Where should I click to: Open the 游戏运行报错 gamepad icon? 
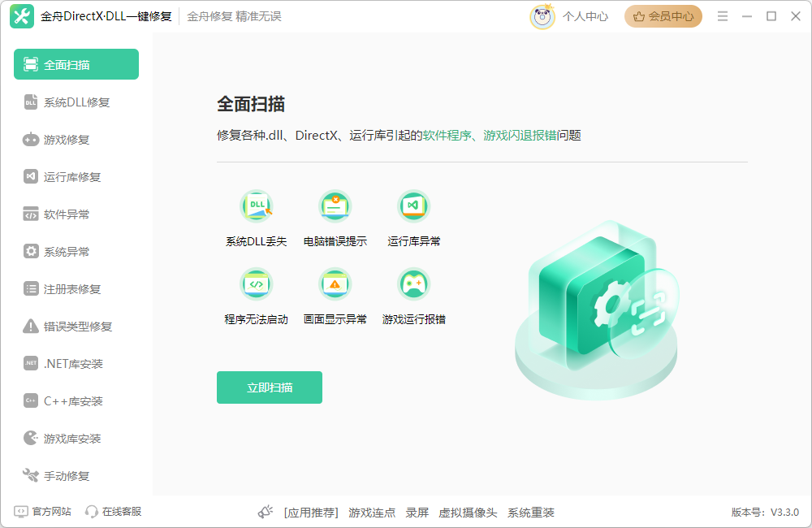pos(413,283)
